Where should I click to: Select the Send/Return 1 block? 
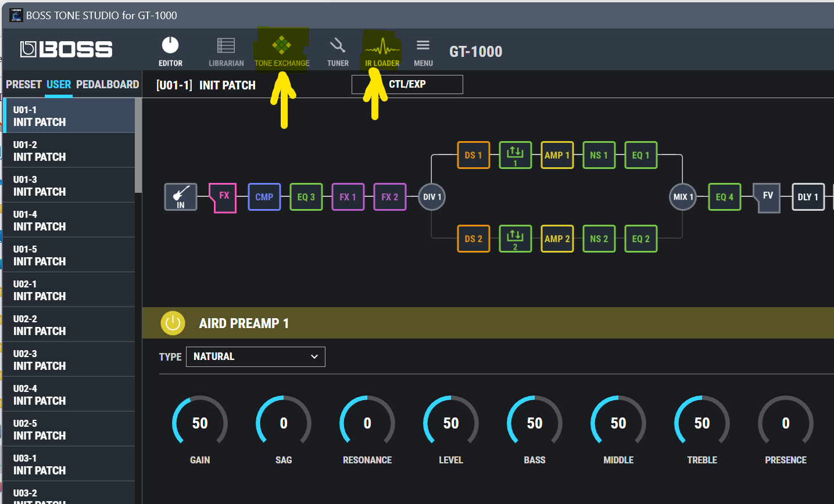point(516,155)
